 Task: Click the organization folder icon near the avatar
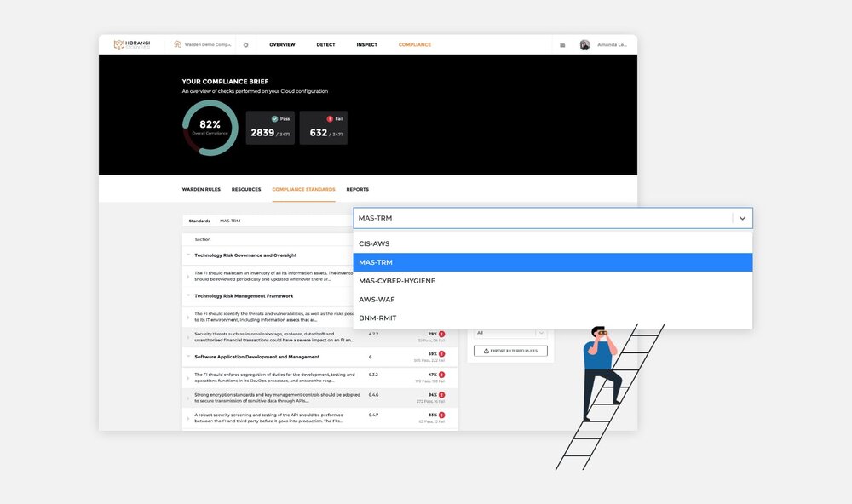562,43
